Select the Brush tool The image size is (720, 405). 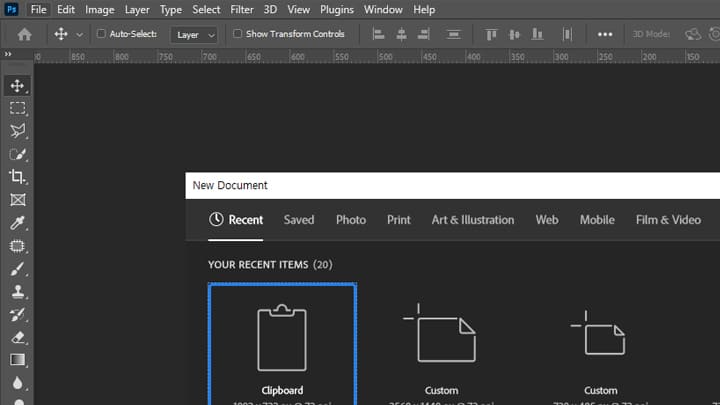[17, 269]
